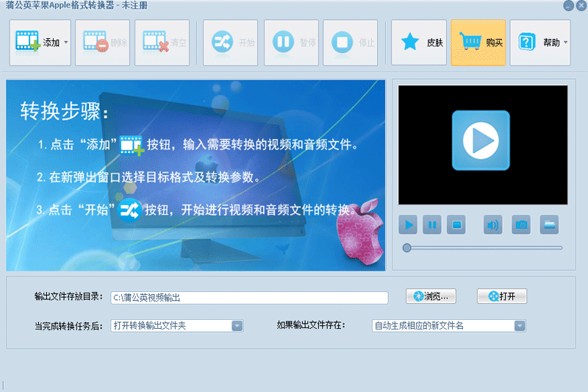The width and height of the screenshot is (588, 392).
Task: Click the 转换步骤 heading text
Action: click(64, 111)
